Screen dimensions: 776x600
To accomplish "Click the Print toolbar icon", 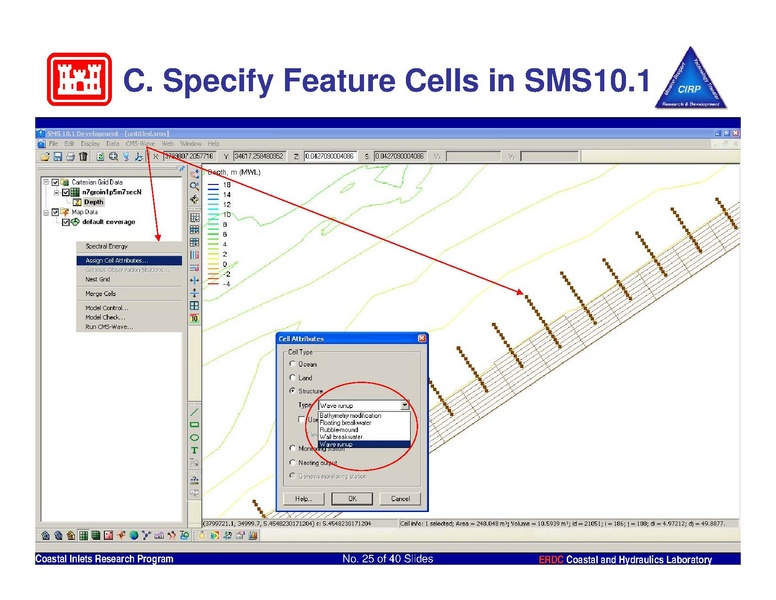I will point(70,156).
